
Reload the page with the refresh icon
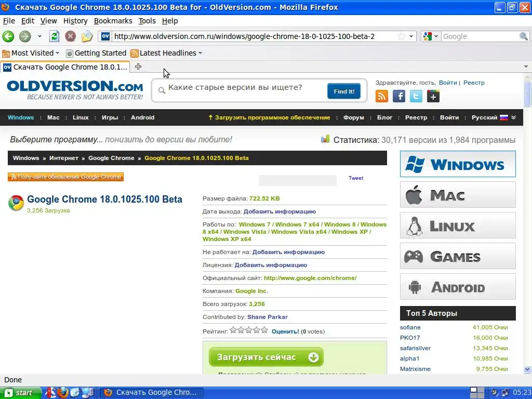[x=54, y=36]
